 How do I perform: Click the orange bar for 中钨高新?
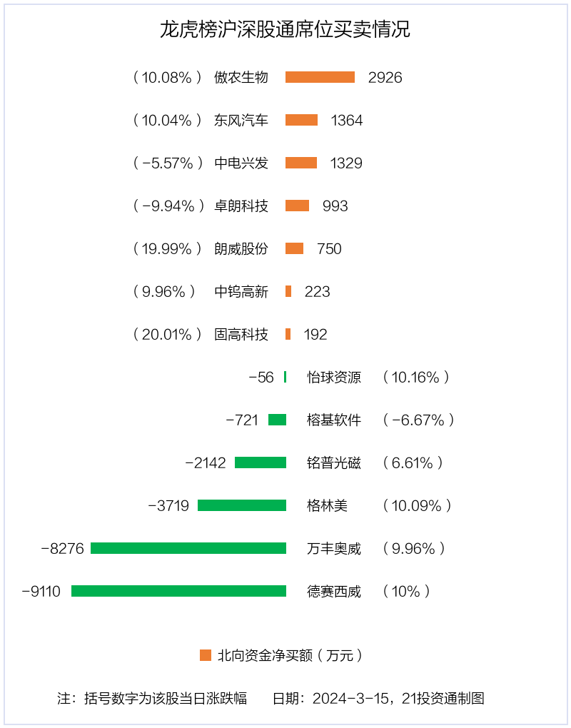tap(288, 291)
